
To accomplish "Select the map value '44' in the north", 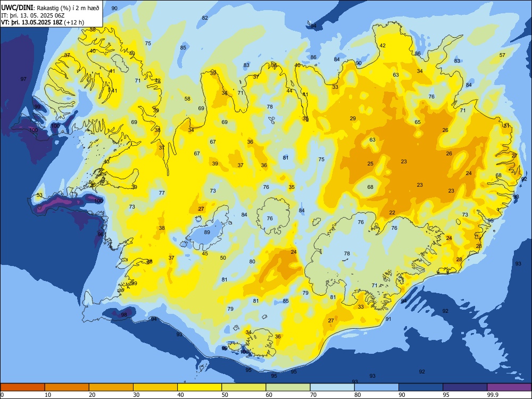I will 289,90.
